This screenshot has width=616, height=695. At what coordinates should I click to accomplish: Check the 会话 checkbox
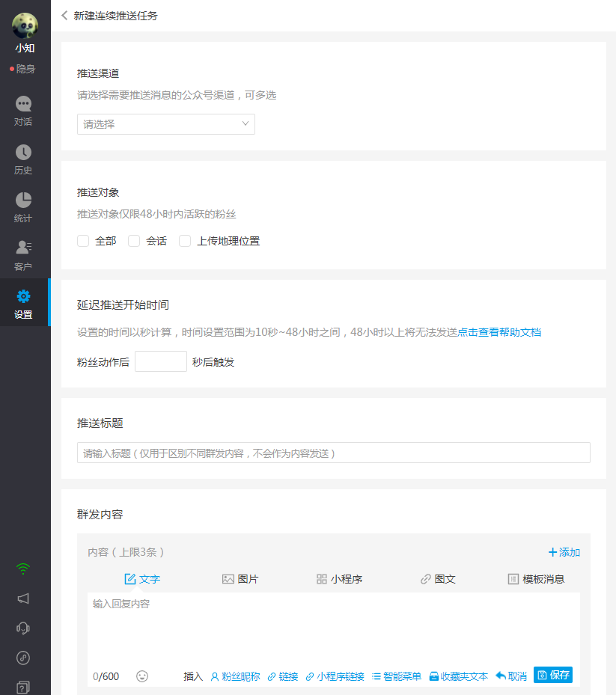coord(134,241)
